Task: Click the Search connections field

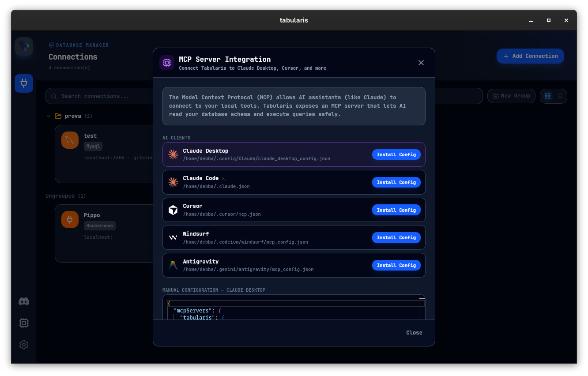Action: [x=110, y=96]
